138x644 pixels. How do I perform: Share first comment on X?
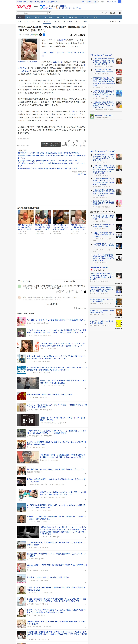coord(85,292)
